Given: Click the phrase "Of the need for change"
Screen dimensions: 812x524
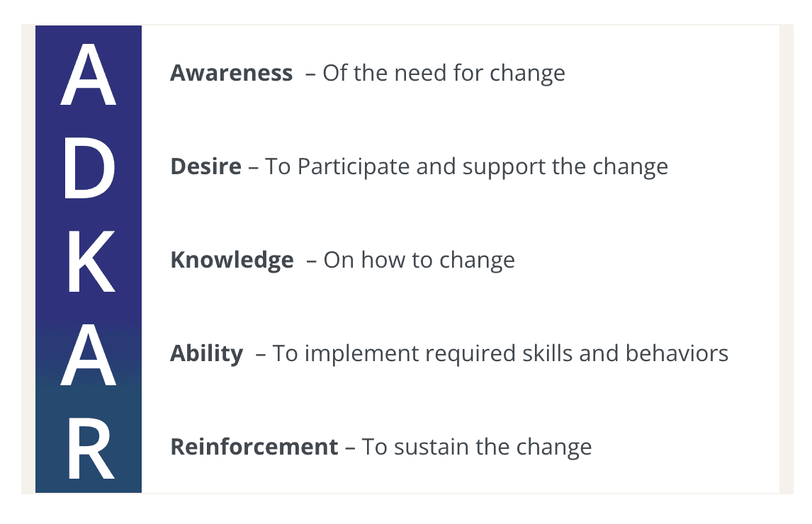Looking at the screenshot, I should [444, 73].
